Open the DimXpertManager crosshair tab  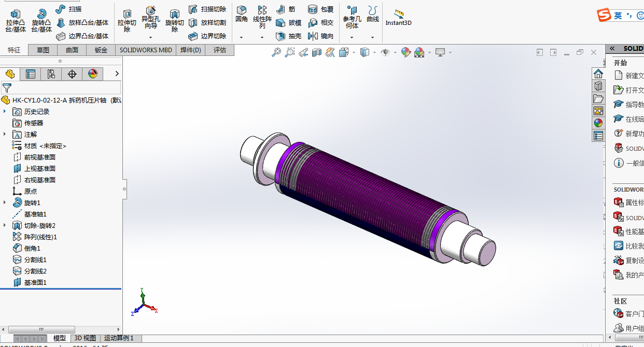[72, 74]
